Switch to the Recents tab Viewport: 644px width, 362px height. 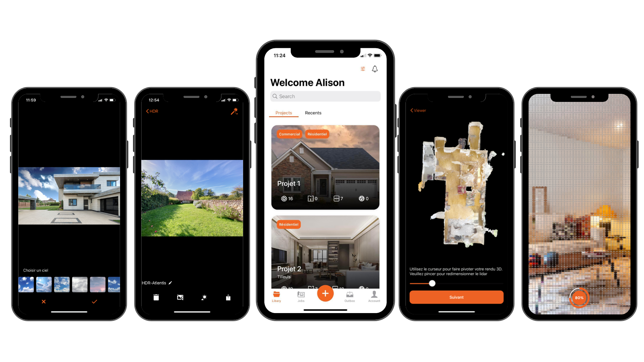pos(313,113)
